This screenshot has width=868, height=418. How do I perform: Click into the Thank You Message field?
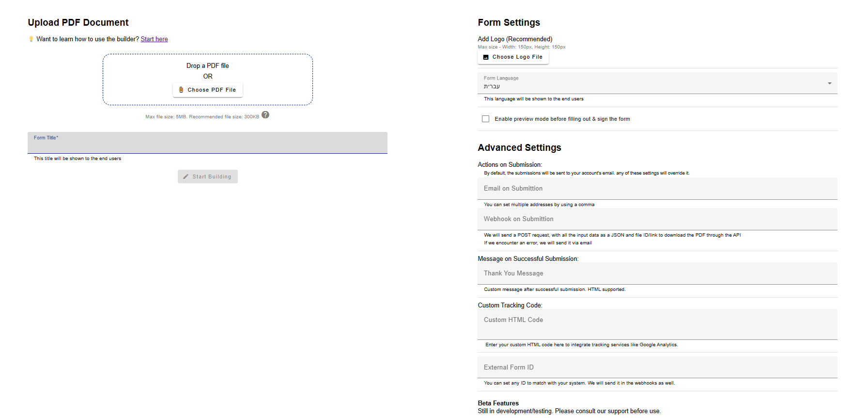click(x=657, y=273)
